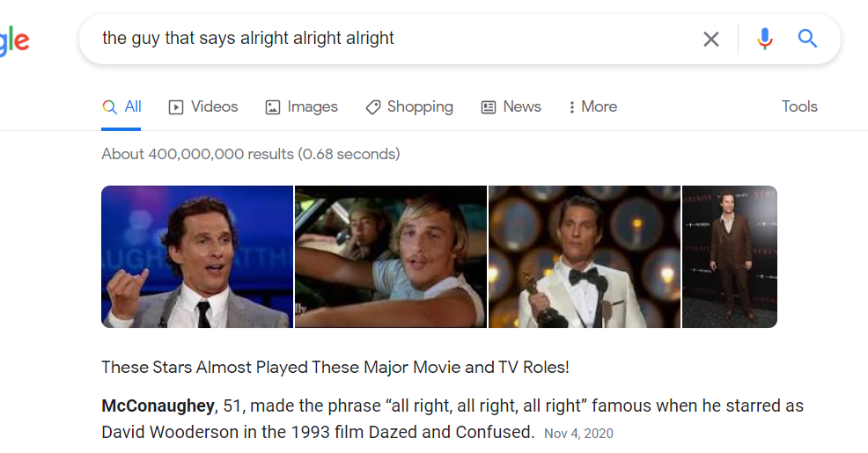The height and width of the screenshot is (453, 868).
Task: Click the Nov 4, 2020 snippet date
Action: pyautogui.click(x=578, y=434)
